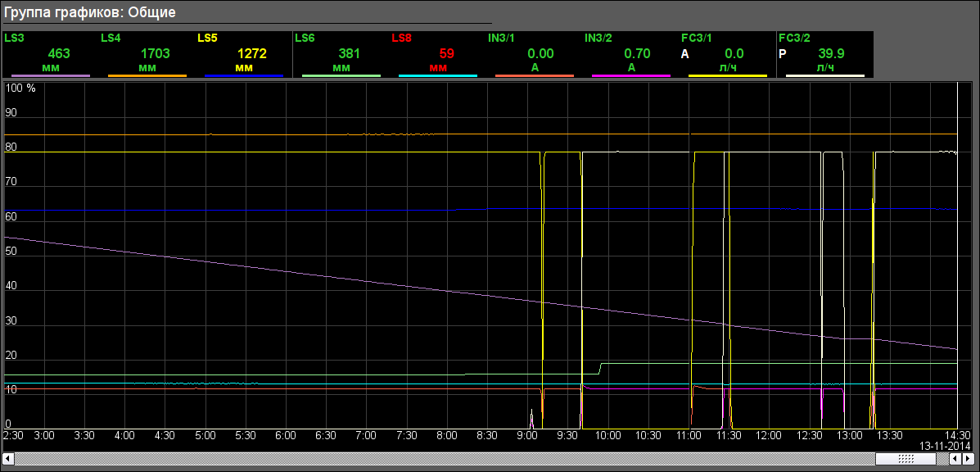Click the IN3/2 value 0.70
980x472 pixels.
[x=638, y=54]
